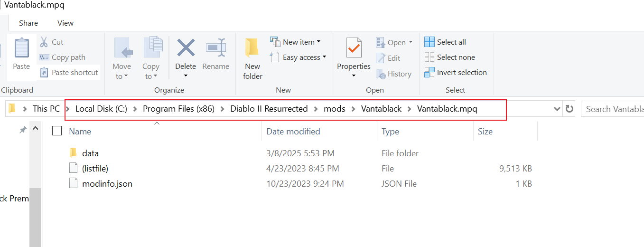The height and width of the screenshot is (247, 644).
Task: Click the Cut scissors icon
Action: (x=44, y=42)
